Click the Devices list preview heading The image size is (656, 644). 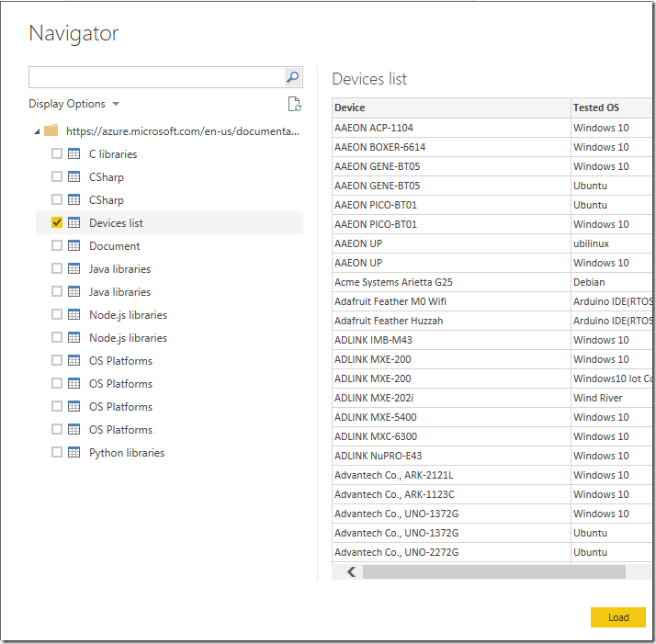tap(369, 79)
